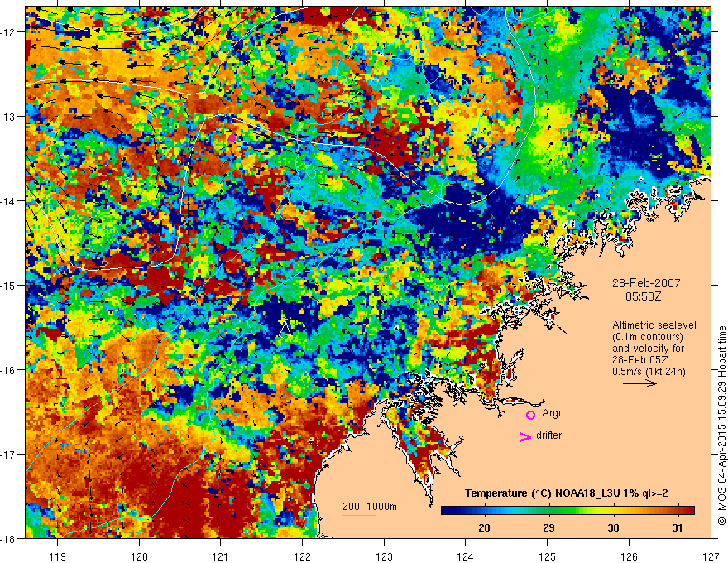This screenshot has height=563, width=728.
Task: Click the 'drifter' legend label
Action: (x=548, y=435)
